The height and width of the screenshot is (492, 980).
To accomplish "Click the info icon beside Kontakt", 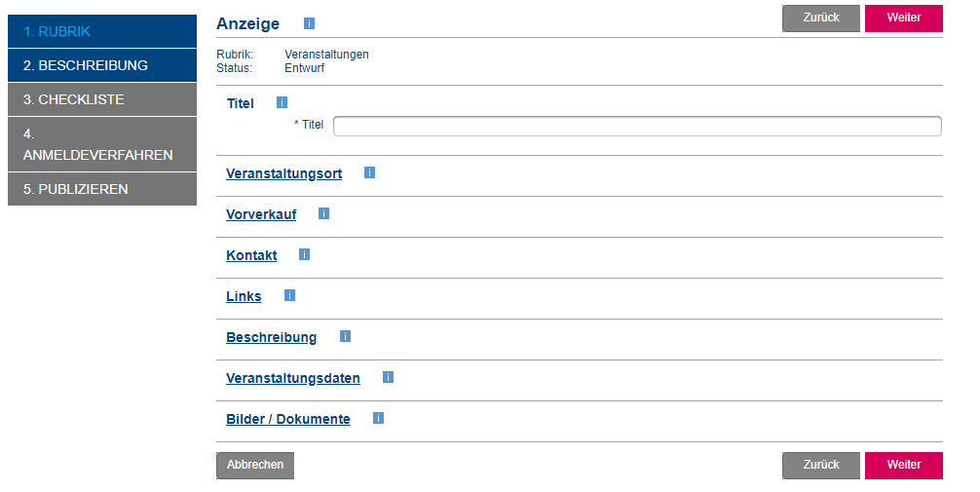I will click(x=304, y=254).
